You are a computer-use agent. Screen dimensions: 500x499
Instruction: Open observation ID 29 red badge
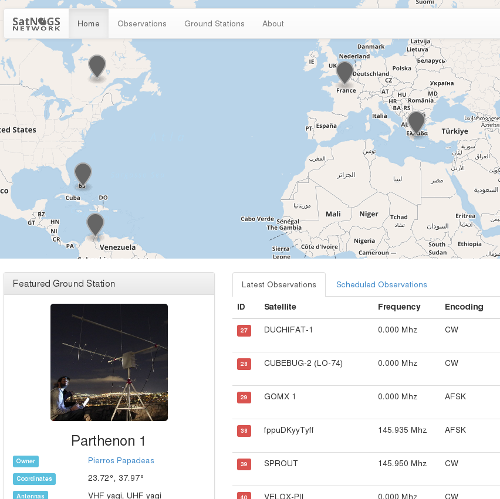click(x=244, y=397)
